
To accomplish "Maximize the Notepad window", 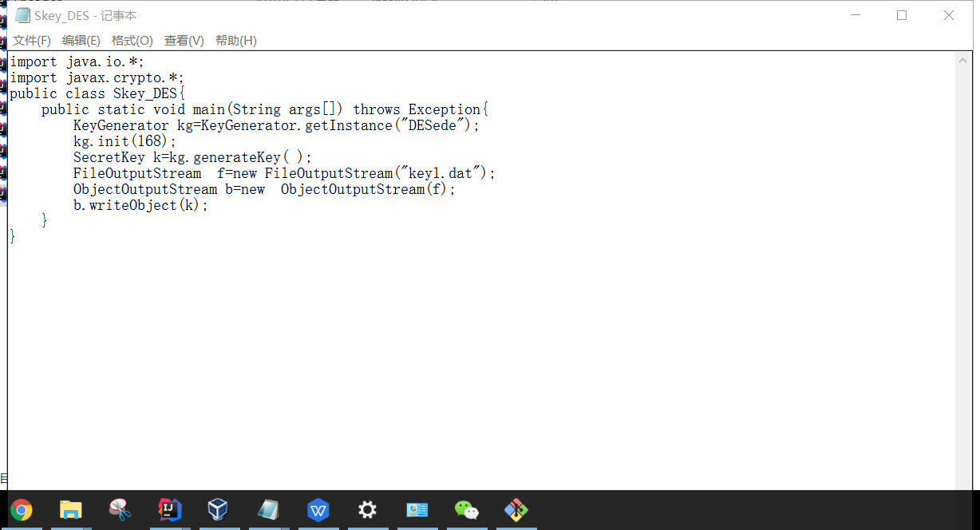I will 902,15.
